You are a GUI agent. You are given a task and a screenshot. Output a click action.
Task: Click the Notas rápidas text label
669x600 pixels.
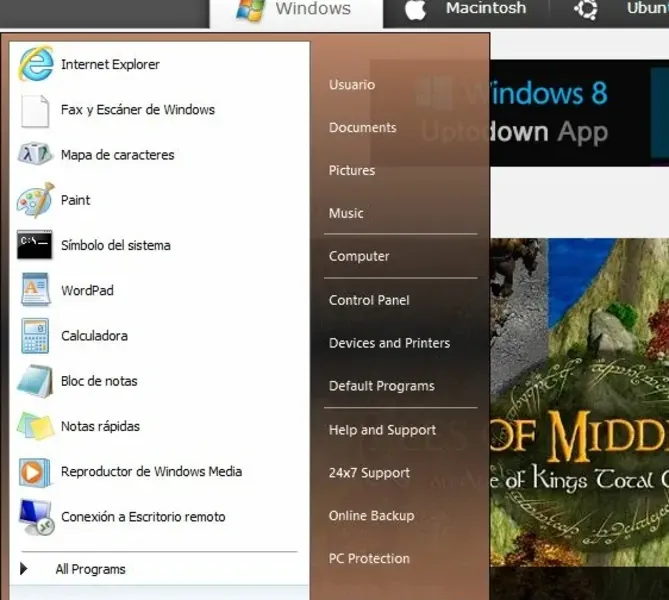100,426
